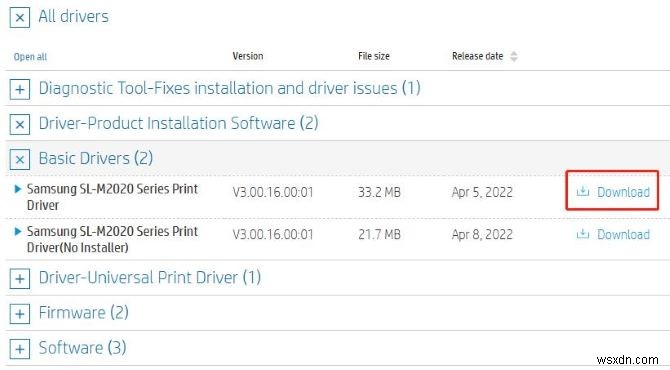Expand Samsung SL-M2020 Series Print Driver details
The image size is (670, 370).
(18, 189)
